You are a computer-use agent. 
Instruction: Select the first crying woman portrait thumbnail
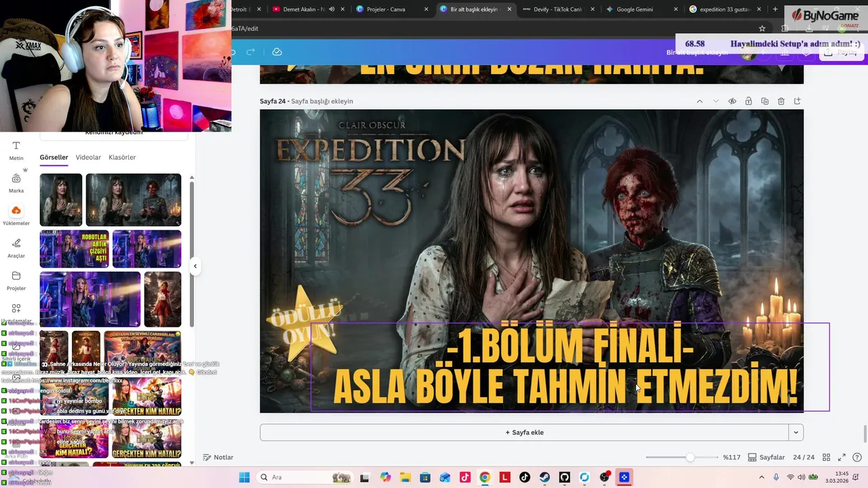(x=61, y=200)
